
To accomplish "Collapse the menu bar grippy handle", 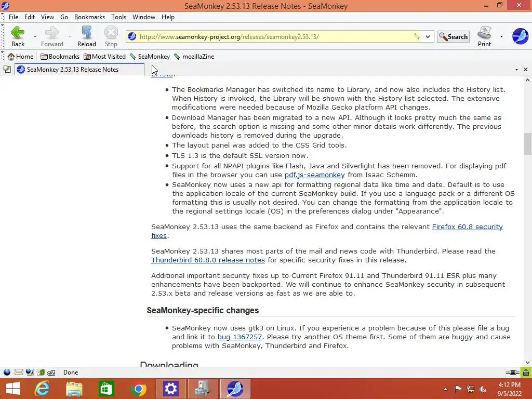I will pos(3,17).
